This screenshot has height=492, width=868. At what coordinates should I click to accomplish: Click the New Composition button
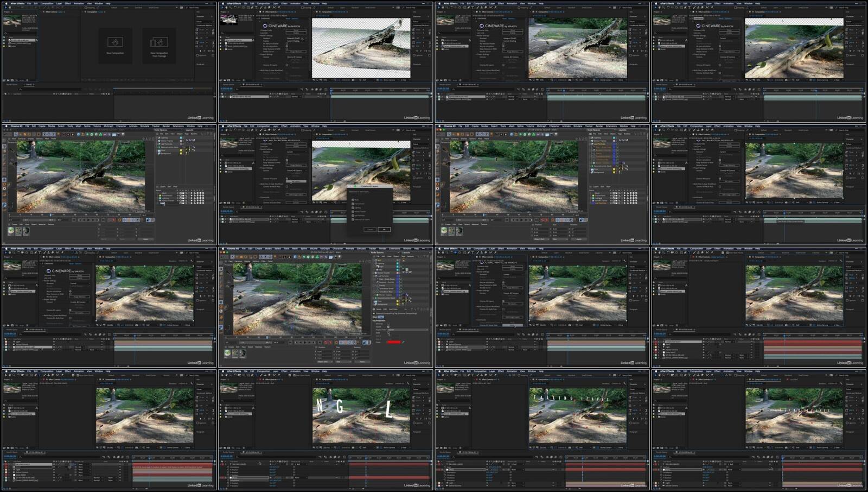pos(114,46)
